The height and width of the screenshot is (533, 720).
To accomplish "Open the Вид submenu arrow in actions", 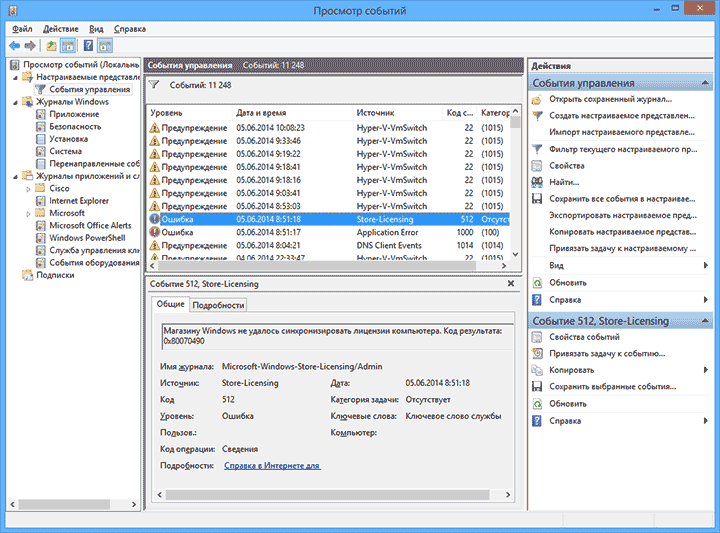I will (x=706, y=265).
